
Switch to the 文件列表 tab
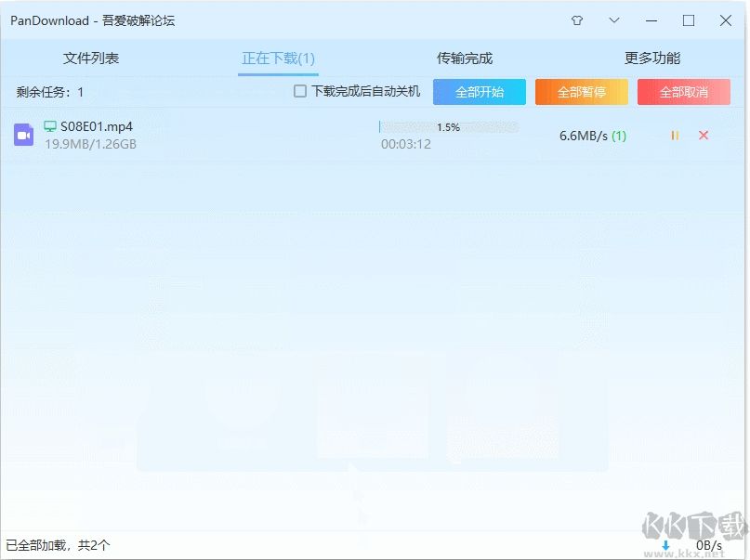click(x=90, y=57)
